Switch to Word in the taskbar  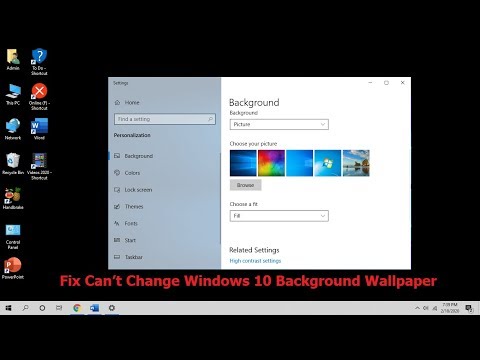pos(94,308)
